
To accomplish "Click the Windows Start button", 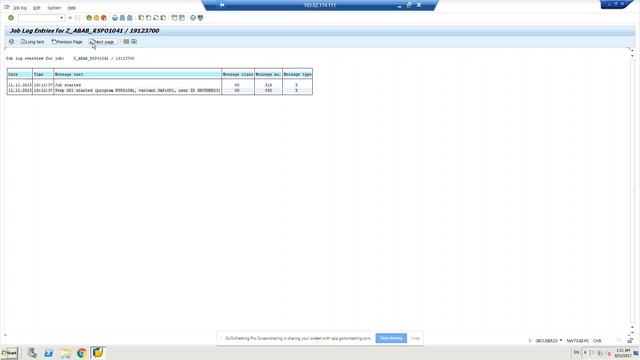I will click(9, 353).
